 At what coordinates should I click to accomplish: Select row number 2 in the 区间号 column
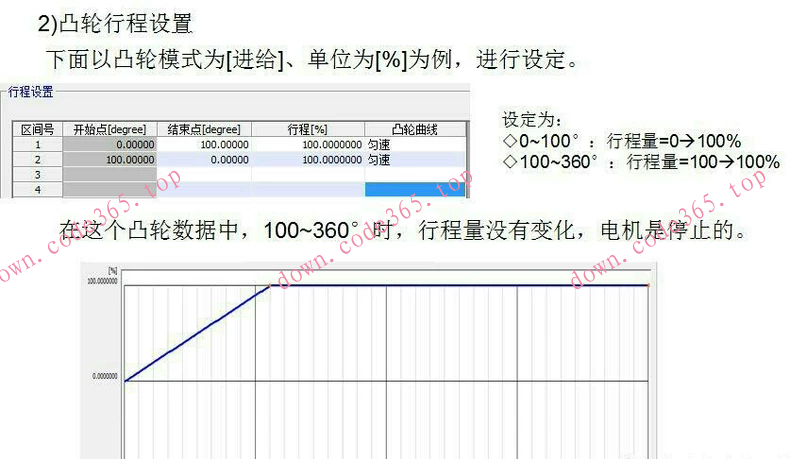(37, 160)
